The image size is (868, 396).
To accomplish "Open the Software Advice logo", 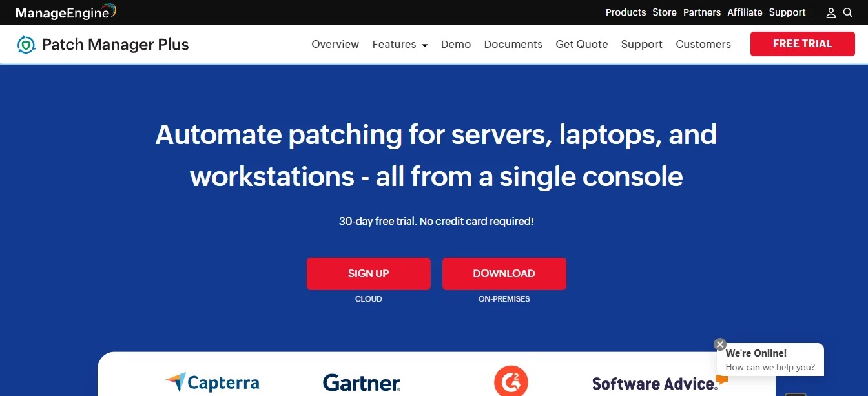I will pos(659,383).
